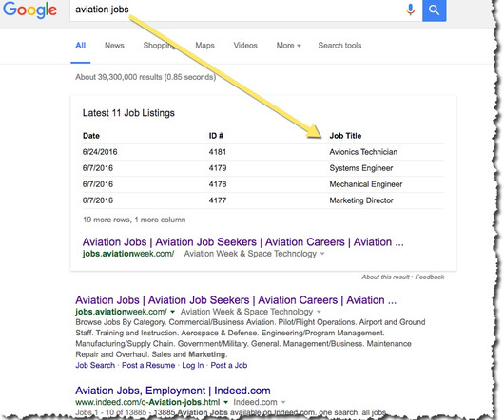Switch to the News tab
The image size is (504, 420).
[114, 46]
